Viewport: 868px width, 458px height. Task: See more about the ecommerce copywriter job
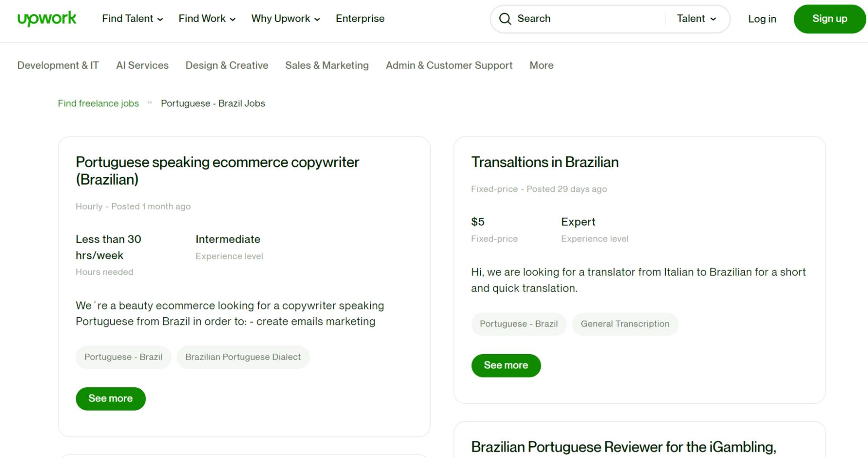110,398
